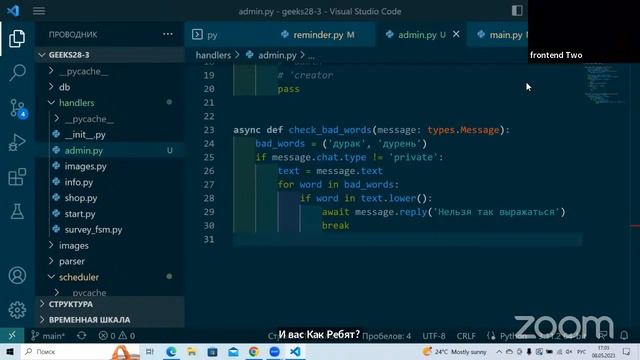
Task: Open Explorer more actions (three dots)
Action: (168, 34)
